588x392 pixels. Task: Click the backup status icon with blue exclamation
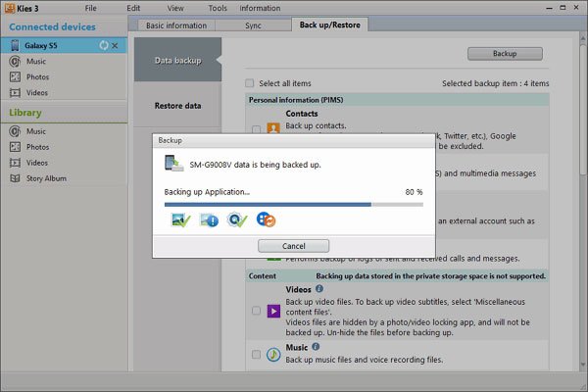click(209, 220)
